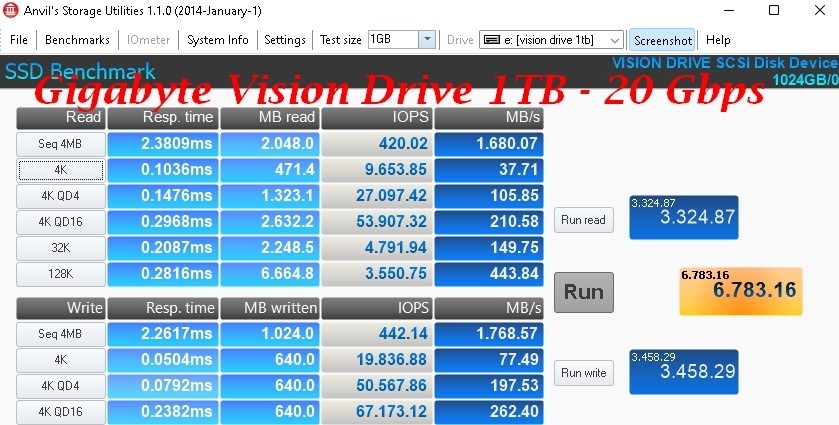Click the 443.84 MB/s value
This screenshot has width=839, height=425.
[x=489, y=274]
